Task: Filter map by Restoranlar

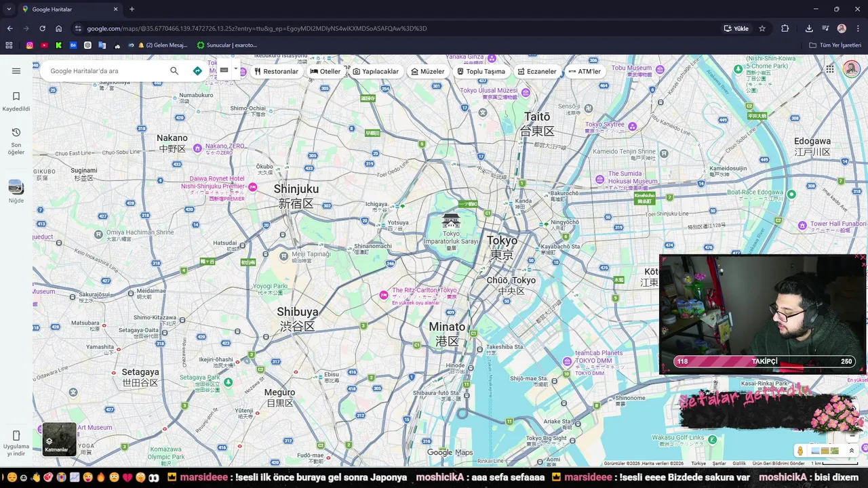Action: (277, 71)
